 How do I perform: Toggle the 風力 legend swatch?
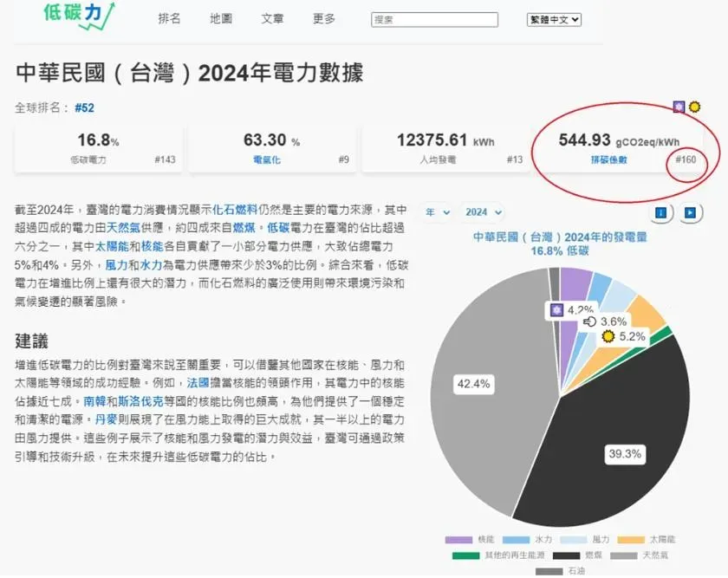tap(574, 540)
